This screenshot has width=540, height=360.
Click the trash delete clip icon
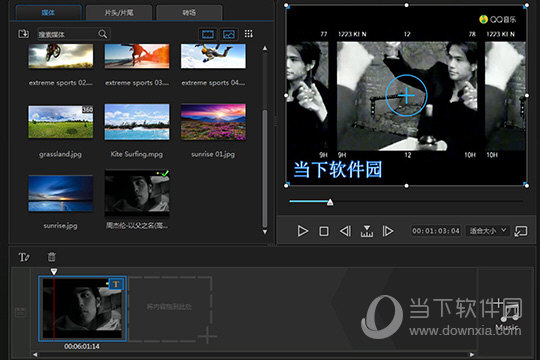[x=51, y=257]
